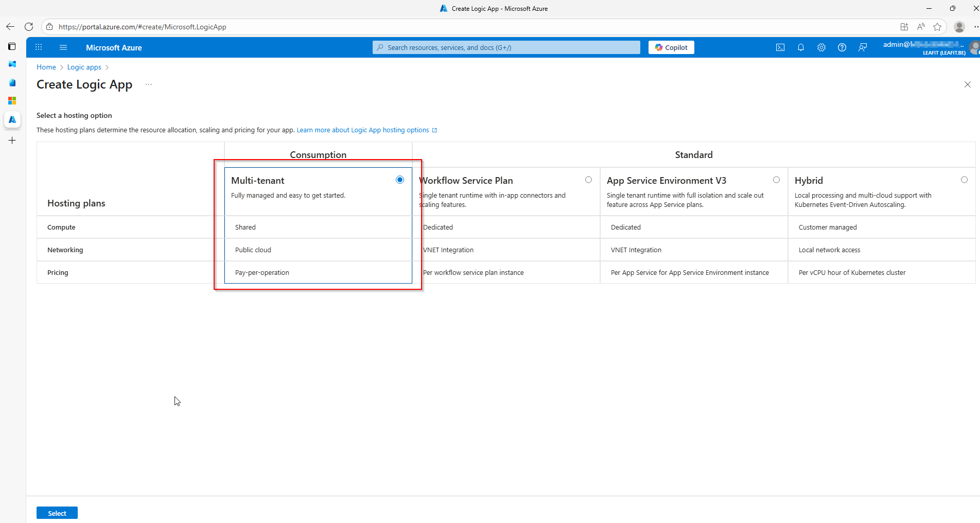View site information lock icon
This screenshot has height=523, width=980.
[49, 27]
